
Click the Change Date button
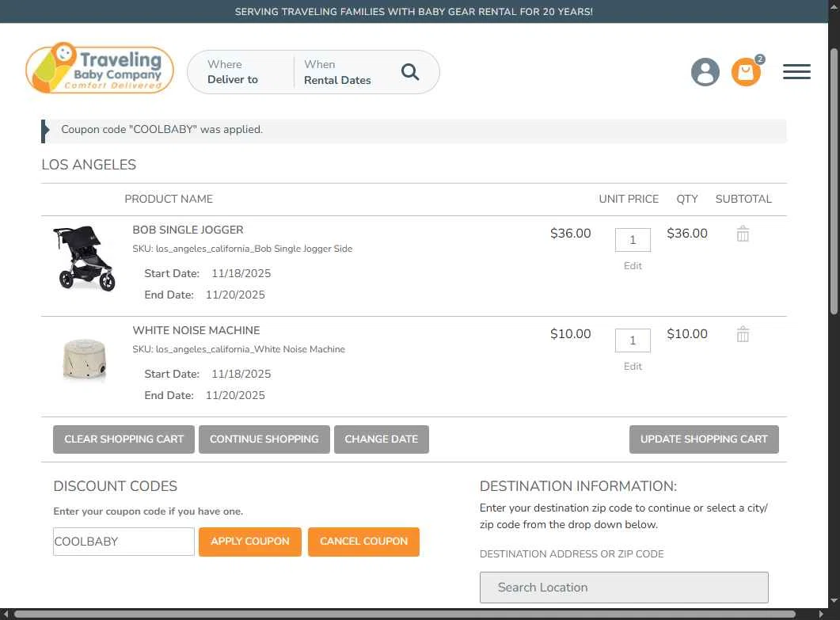(382, 439)
